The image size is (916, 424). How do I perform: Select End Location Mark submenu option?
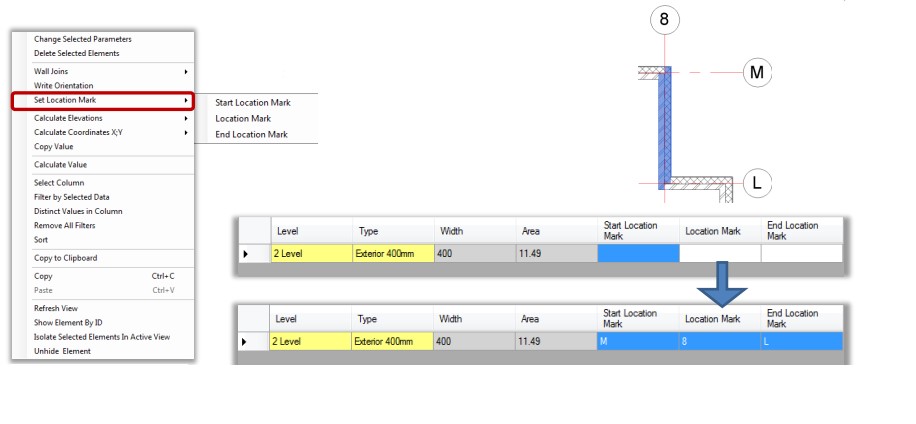251,134
